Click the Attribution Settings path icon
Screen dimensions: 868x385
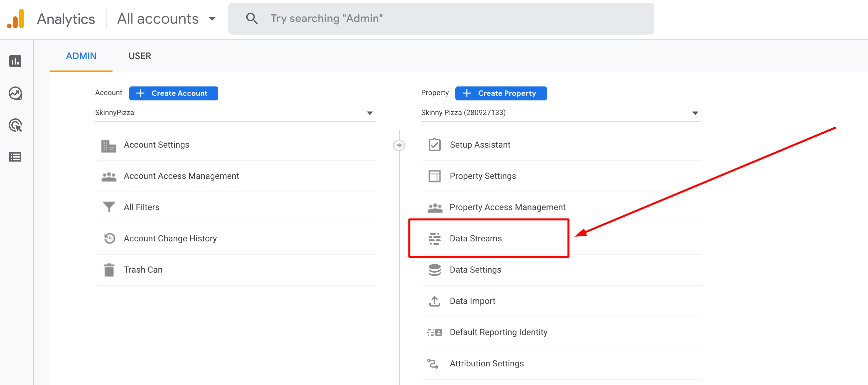[433, 363]
